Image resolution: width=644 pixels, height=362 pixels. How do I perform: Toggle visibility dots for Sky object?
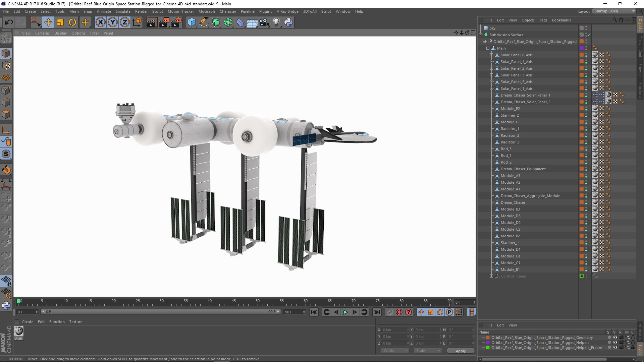pyautogui.click(x=586, y=28)
